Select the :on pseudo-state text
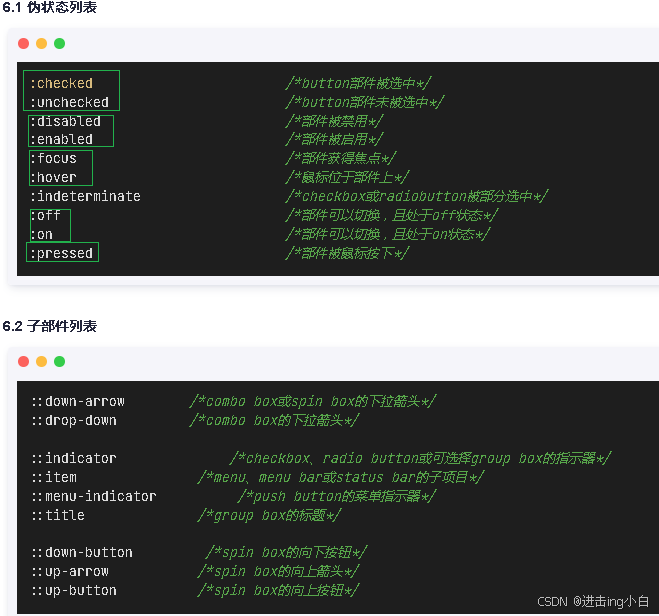 [x=42, y=234]
